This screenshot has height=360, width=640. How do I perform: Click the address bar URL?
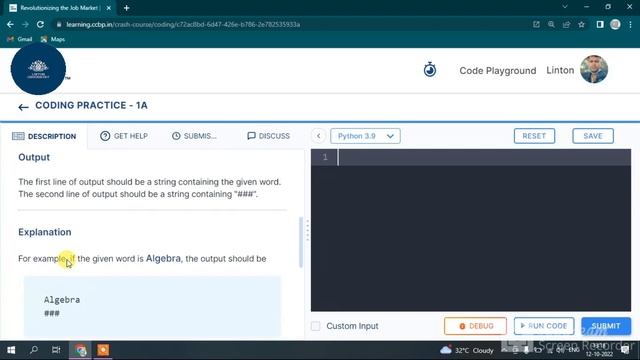183,24
